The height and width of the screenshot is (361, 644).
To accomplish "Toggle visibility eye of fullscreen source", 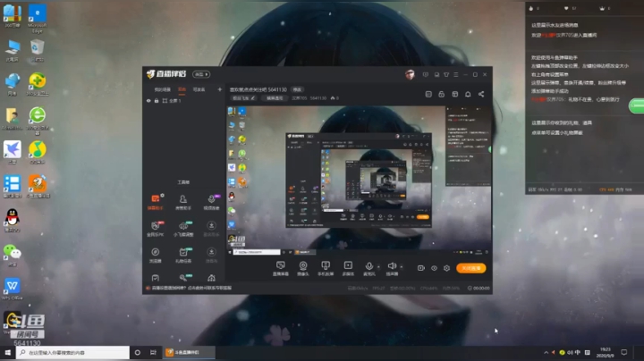I will [148, 100].
